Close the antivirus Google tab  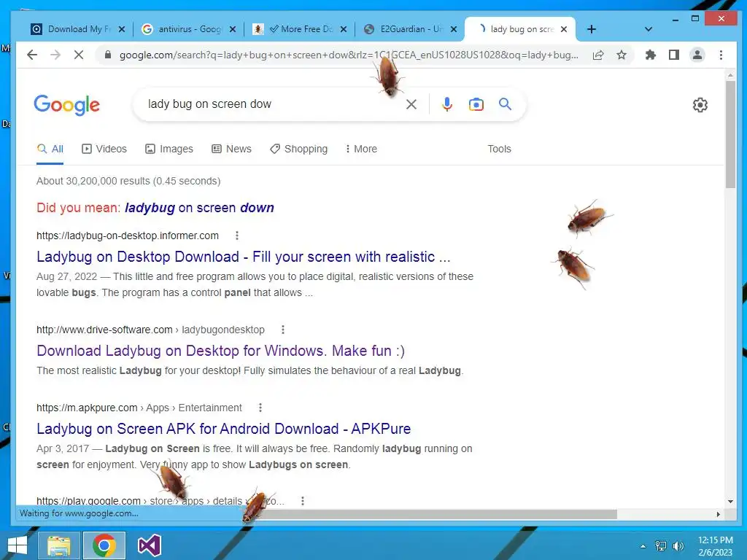tap(233, 29)
